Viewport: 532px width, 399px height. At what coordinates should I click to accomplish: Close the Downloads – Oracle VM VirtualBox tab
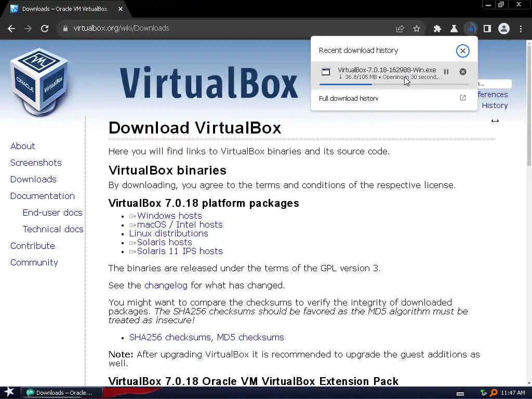click(121, 9)
